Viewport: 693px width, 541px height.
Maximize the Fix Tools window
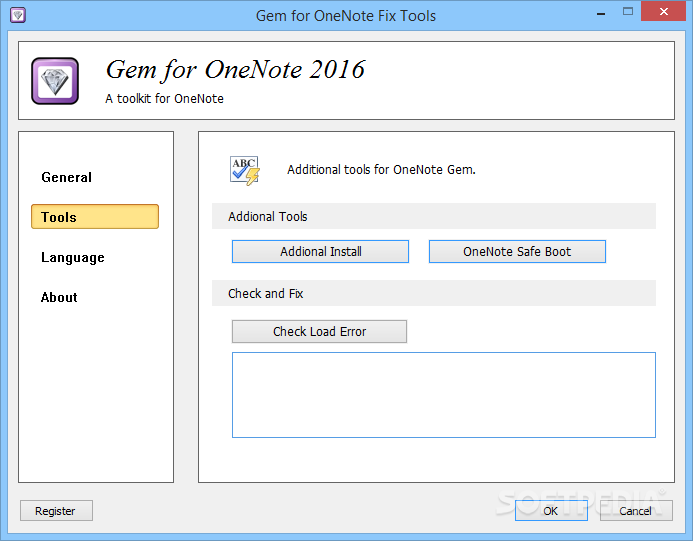pos(628,12)
